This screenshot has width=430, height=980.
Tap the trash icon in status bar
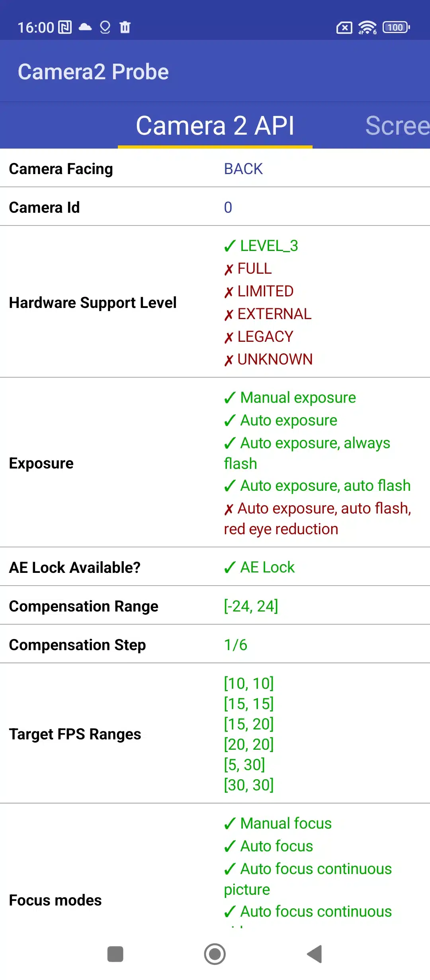(x=125, y=27)
